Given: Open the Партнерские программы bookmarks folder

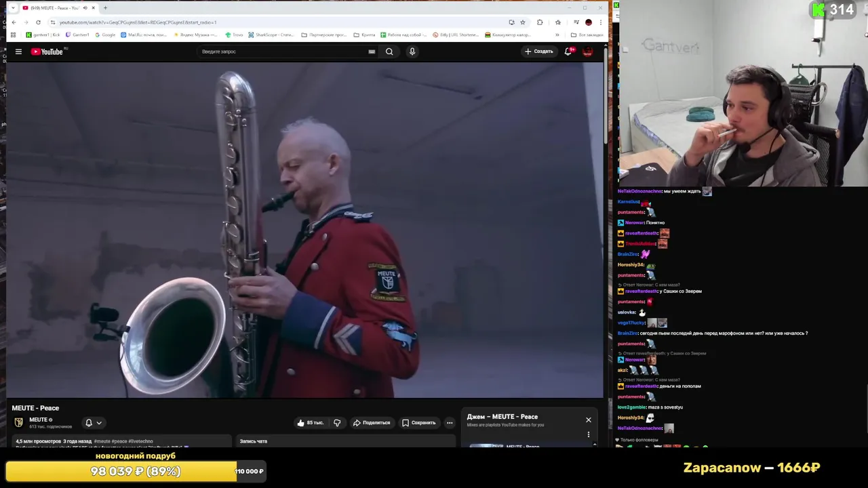Looking at the screenshot, I should click(x=324, y=35).
